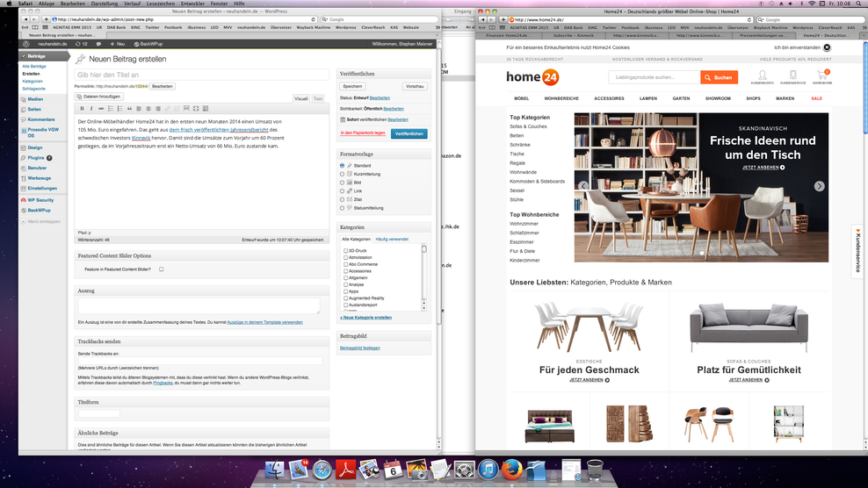Tick the Apps category checkbox
This screenshot has height=488, width=868.
346,291
